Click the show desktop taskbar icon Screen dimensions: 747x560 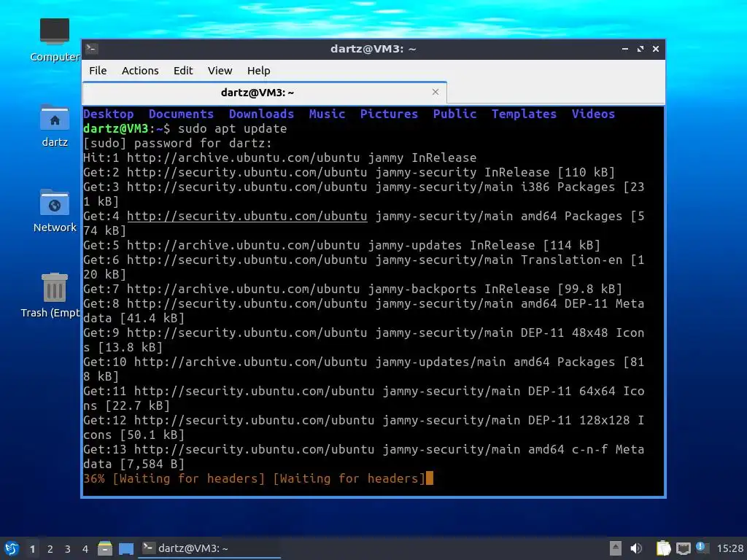(126, 548)
